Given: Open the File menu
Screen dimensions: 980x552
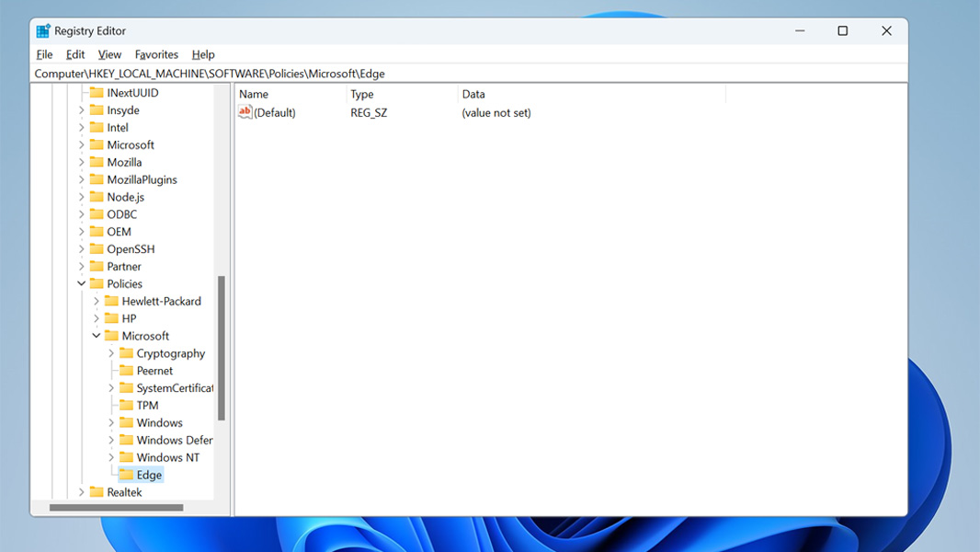Looking at the screenshot, I should pyautogui.click(x=44, y=54).
